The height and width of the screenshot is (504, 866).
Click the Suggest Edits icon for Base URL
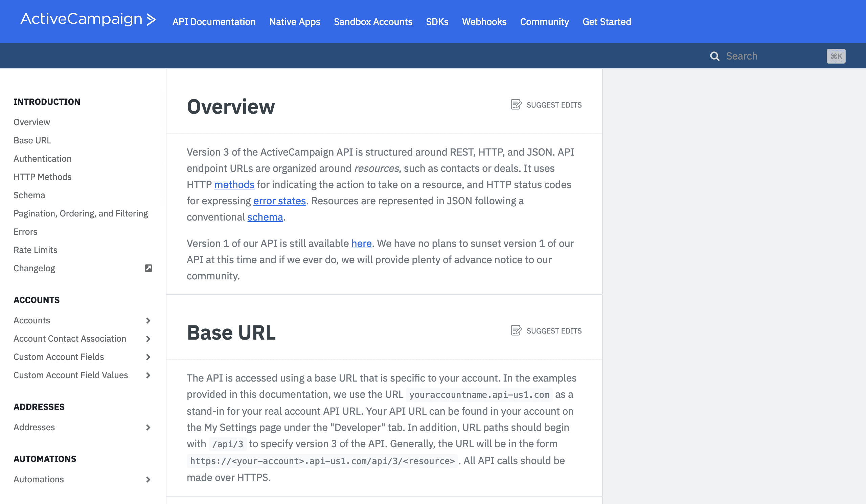point(516,330)
